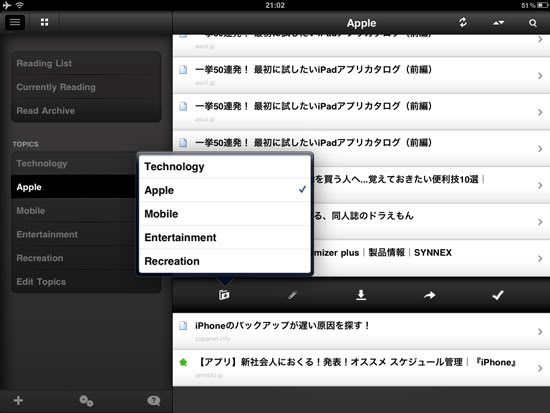Tap the share arrow icon
This screenshot has width=550, height=413.
(429, 295)
